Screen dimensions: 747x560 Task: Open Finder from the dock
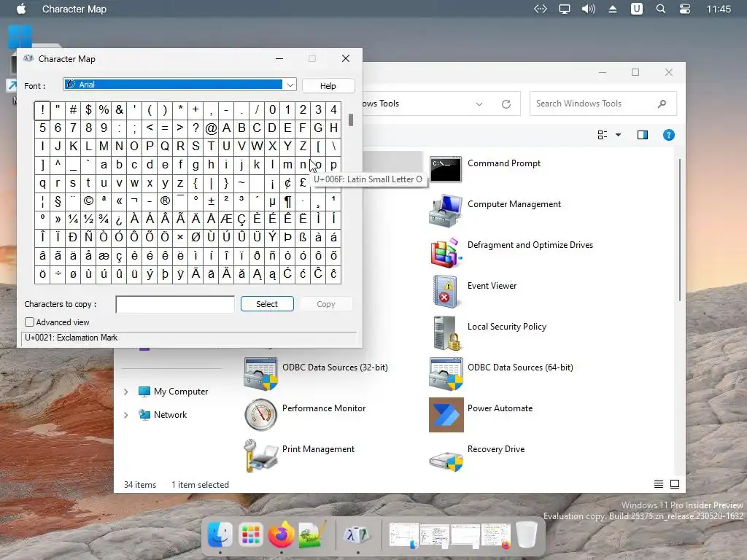(220, 534)
